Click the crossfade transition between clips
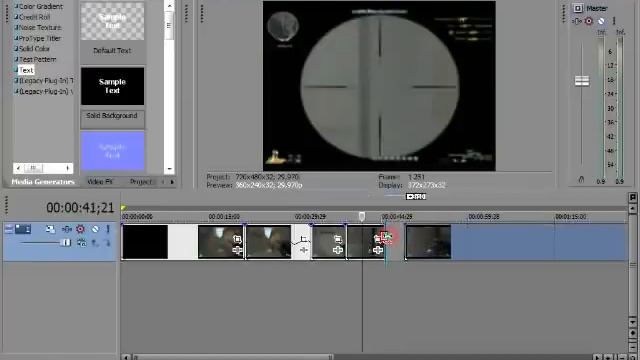Image resolution: width=640 pixels, height=360 pixels. (x=302, y=242)
